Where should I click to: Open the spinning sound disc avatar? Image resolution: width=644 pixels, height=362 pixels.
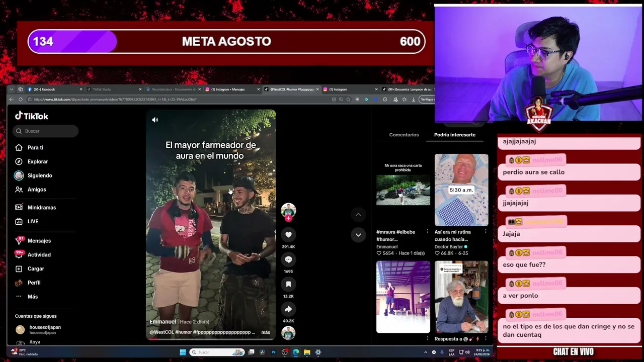point(288,333)
